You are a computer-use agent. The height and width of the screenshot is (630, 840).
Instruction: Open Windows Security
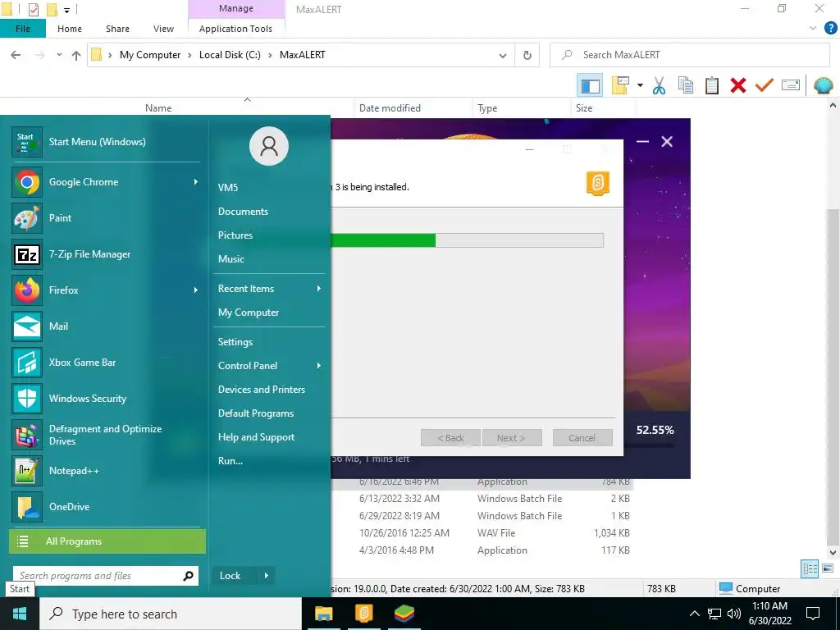pyautogui.click(x=106, y=399)
